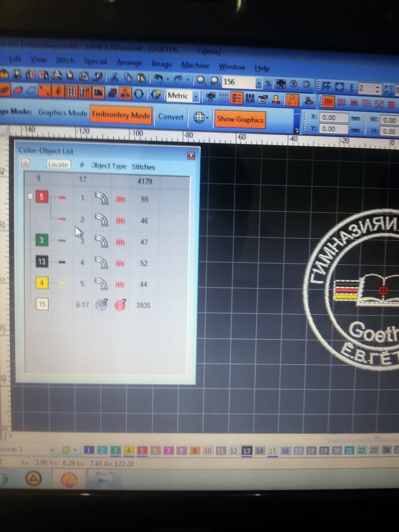
Task: Pick palette color 9 in the color bar
Action: (195, 451)
